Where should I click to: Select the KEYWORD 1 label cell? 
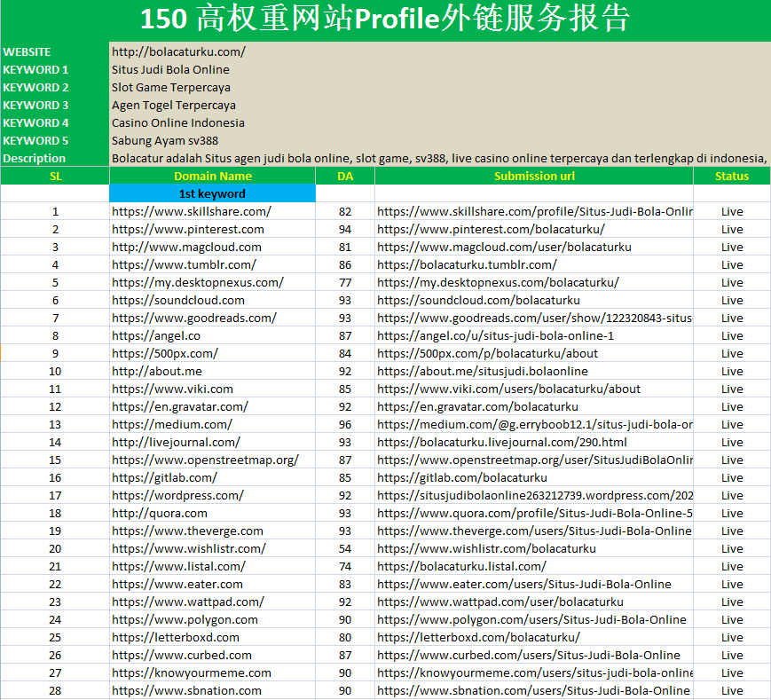pyautogui.click(x=55, y=69)
